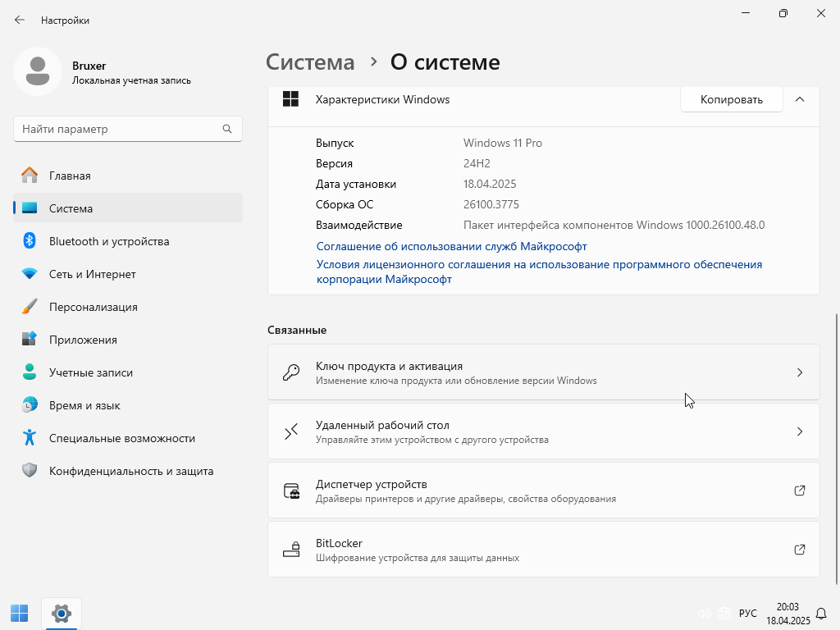The width and height of the screenshot is (840, 630).
Task: Open the Удаленный рабочий стол card
Action: [544, 431]
